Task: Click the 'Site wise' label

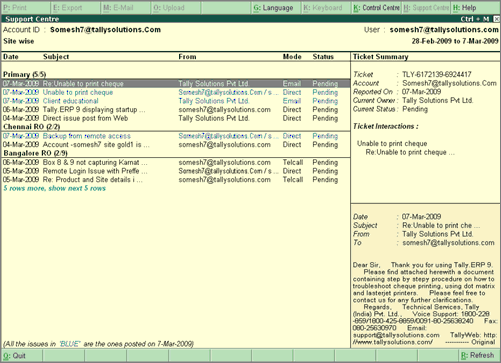Action: (x=19, y=41)
